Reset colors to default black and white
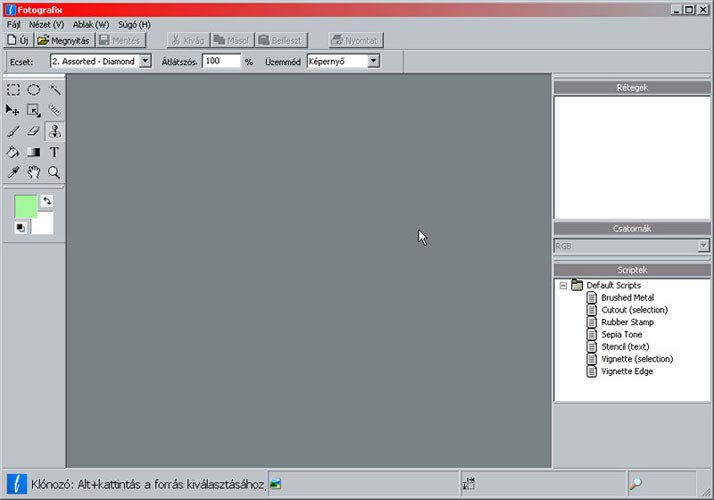This screenshot has height=500, width=714. point(20,228)
